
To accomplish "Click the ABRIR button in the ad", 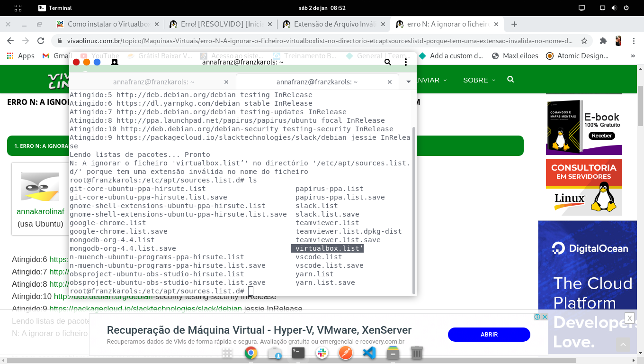I will point(489,335).
